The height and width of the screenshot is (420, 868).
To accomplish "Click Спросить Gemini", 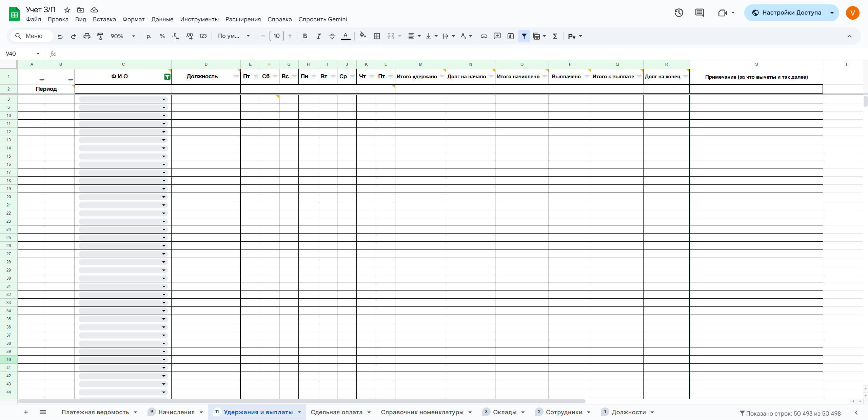I will [322, 19].
